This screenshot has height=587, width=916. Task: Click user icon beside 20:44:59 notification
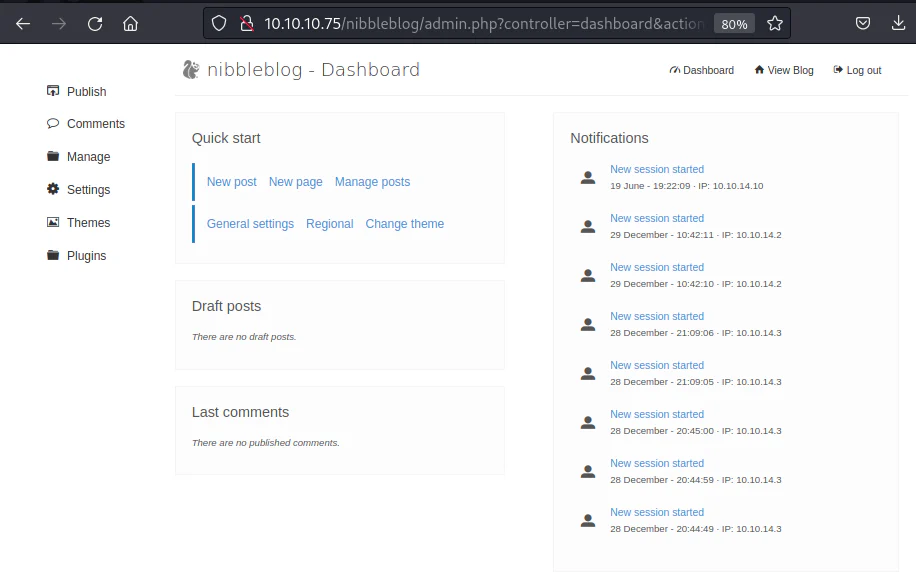(588, 472)
